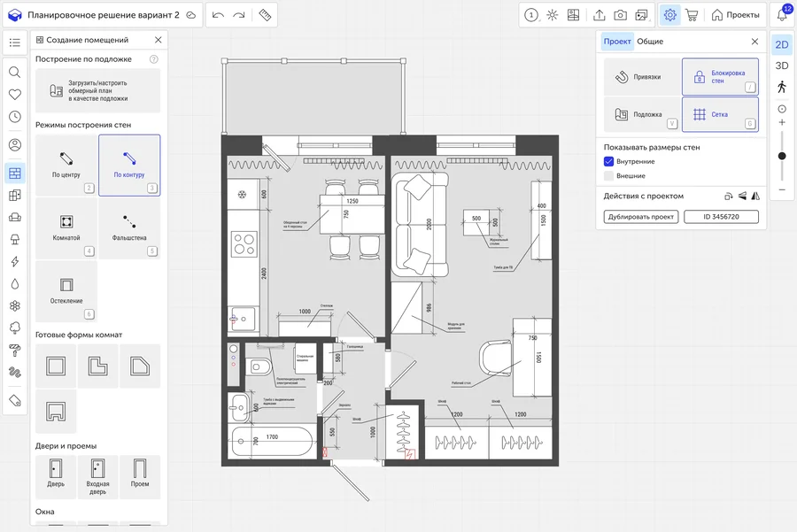Select the ruler measurement tool
The width and height of the screenshot is (797, 532).
click(x=265, y=15)
